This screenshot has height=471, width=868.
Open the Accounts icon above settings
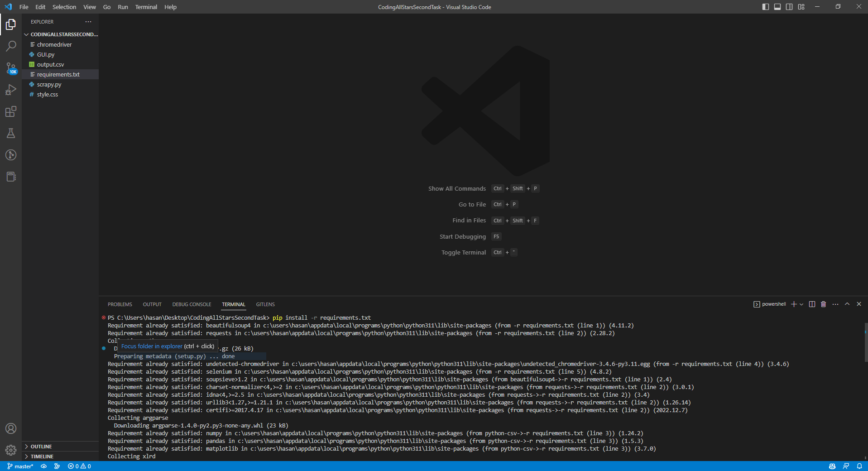click(11, 428)
